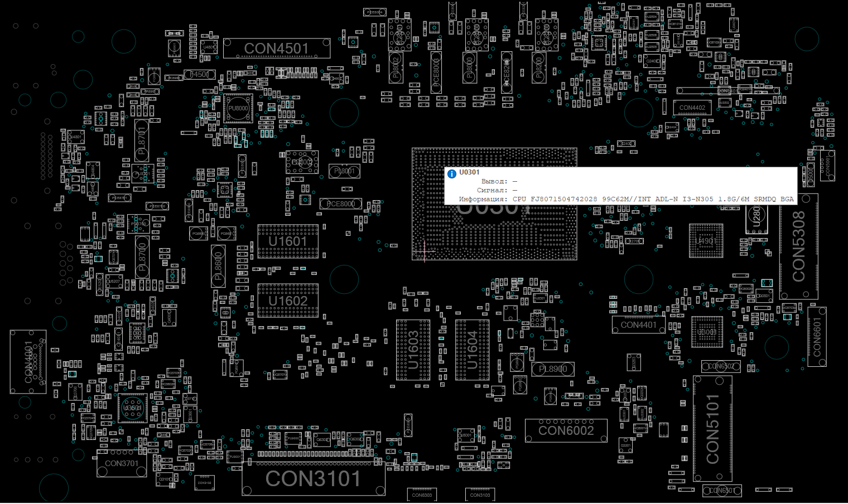Select the vertical CON5101 connector
The width and height of the screenshot is (848, 504).
coord(712,428)
